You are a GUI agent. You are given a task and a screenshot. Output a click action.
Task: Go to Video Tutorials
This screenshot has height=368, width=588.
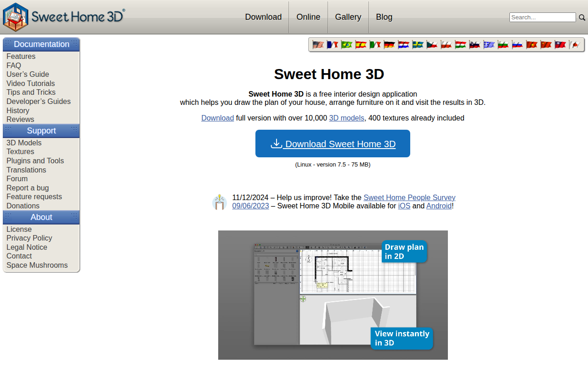click(x=30, y=84)
